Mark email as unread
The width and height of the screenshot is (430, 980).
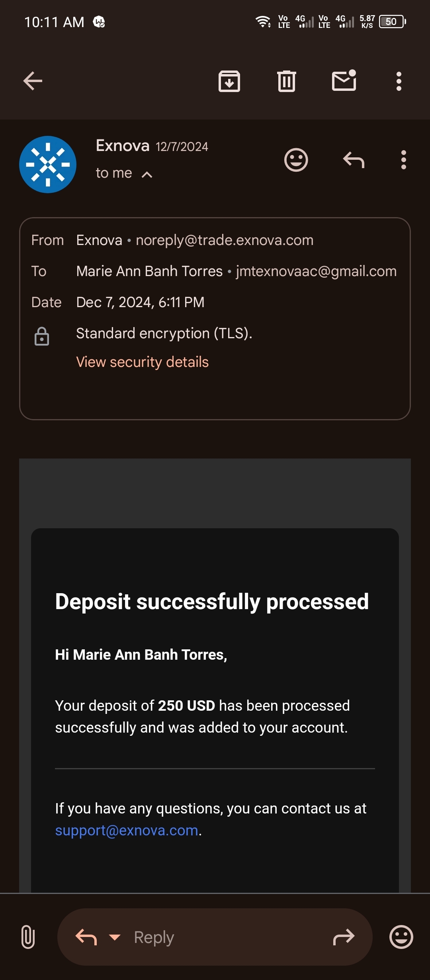(344, 80)
